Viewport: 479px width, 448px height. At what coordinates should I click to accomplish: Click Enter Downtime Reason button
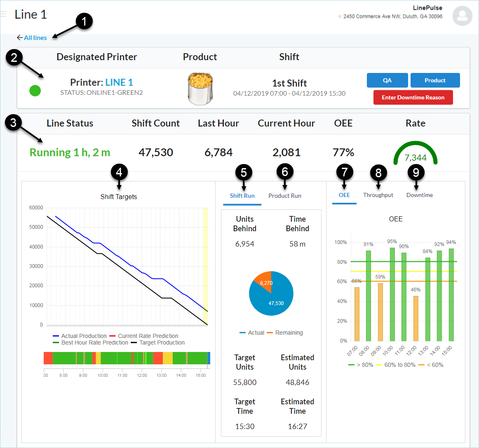point(413,98)
